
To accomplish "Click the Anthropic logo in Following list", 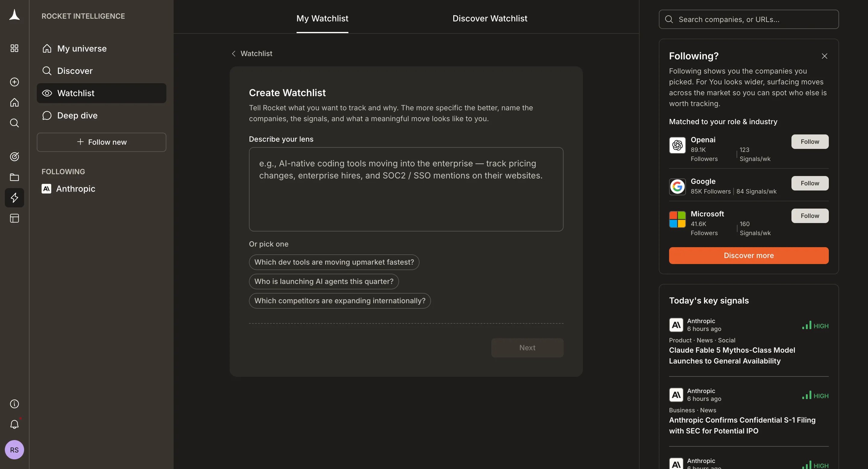I will coord(46,189).
